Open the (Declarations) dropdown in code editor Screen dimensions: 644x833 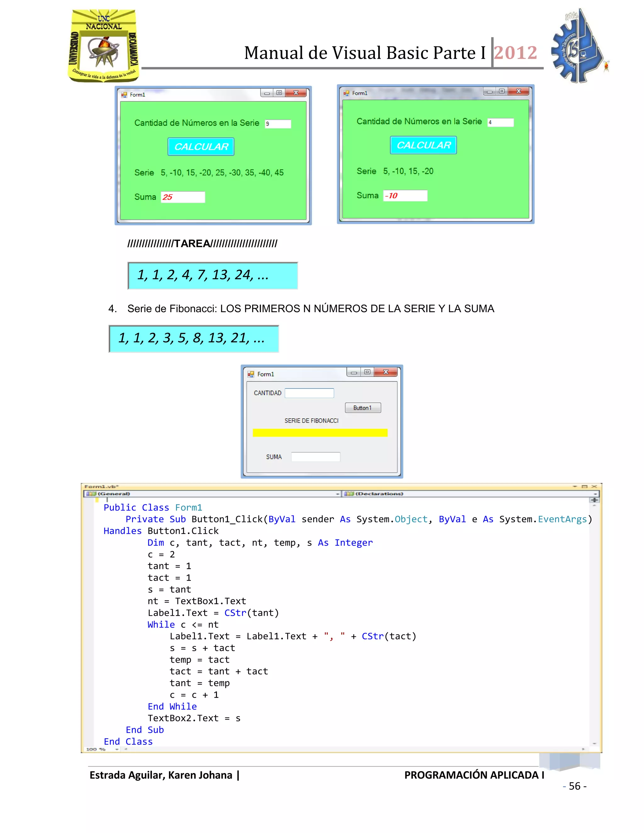(x=470, y=494)
